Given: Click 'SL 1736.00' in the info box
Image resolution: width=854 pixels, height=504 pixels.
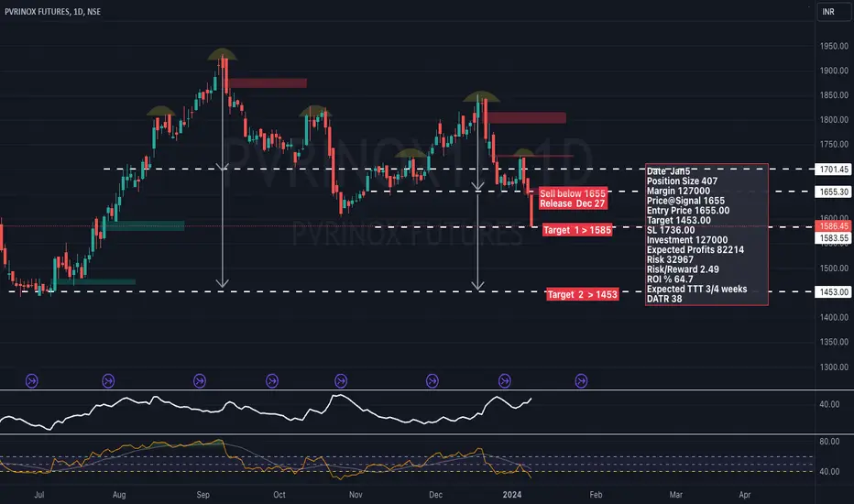Looking at the screenshot, I should click(x=671, y=230).
